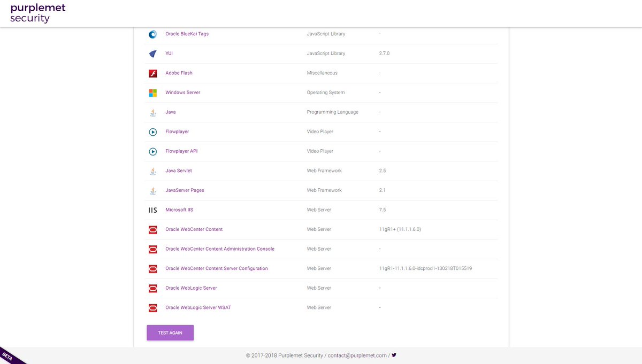
Task: Click the WebCenter Content Server Configuration icon
Action: coord(152,269)
